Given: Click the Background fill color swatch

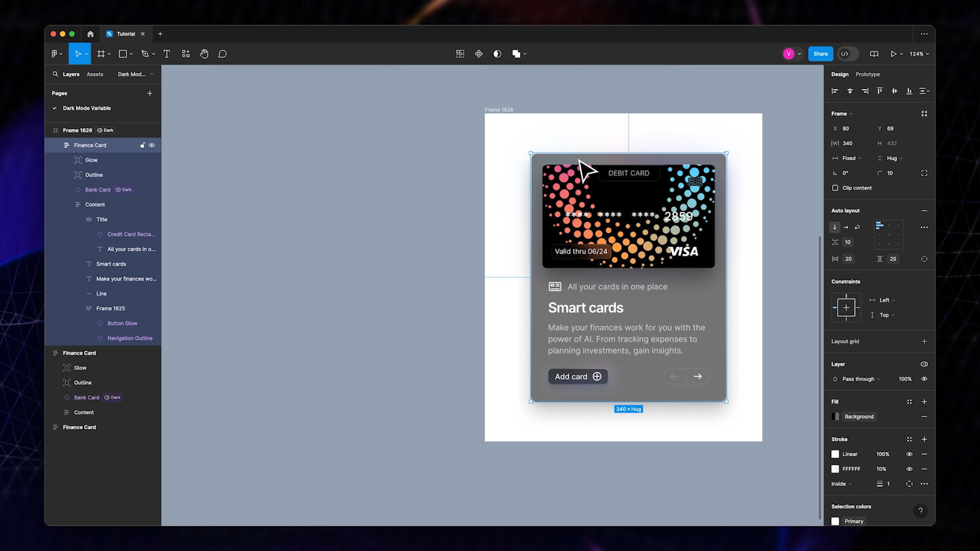Looking at the screenshot, I should 836,416.
